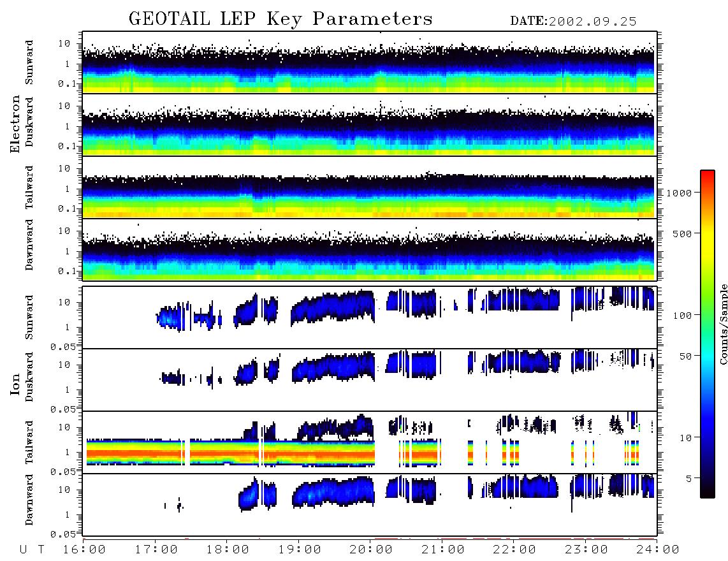Click the 5 colorbar tick value
728x561 pixels.
coord(689,478)
